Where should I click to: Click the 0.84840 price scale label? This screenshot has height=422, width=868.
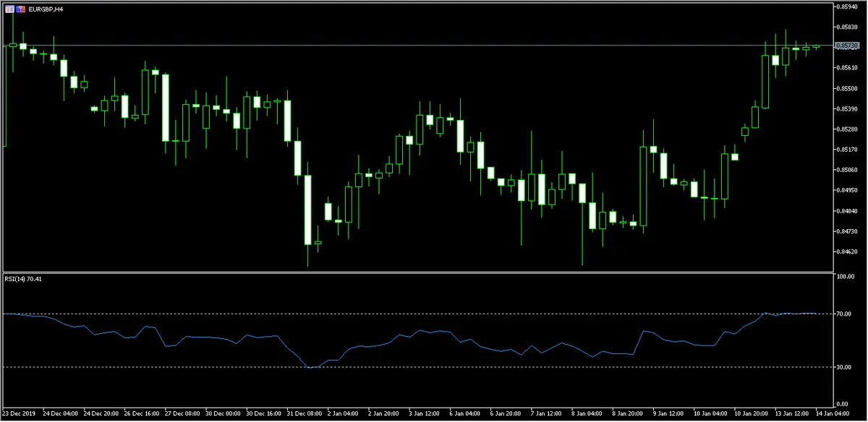click(847, 211)
